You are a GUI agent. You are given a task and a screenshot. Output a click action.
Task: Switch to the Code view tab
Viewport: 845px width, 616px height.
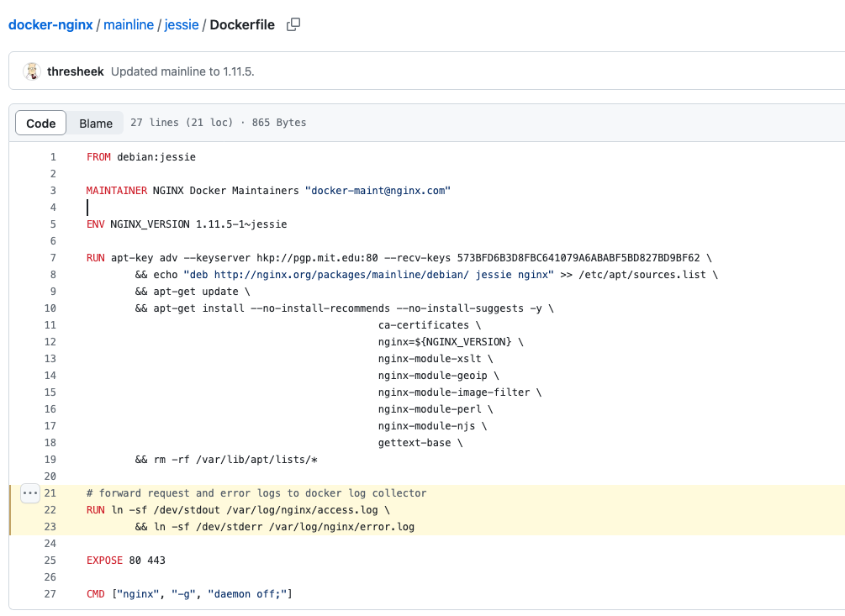pos(41,124)
